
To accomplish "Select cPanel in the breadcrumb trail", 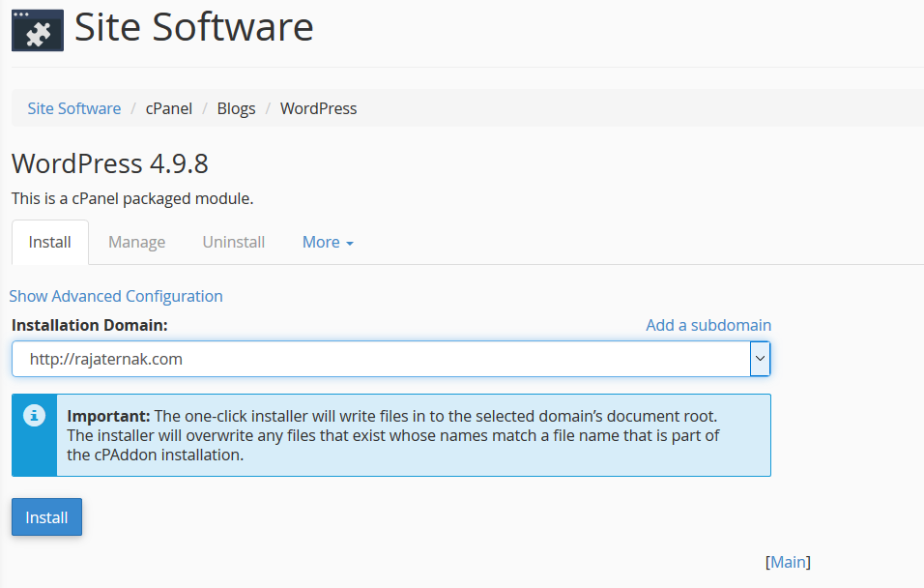I will point(169,108).
